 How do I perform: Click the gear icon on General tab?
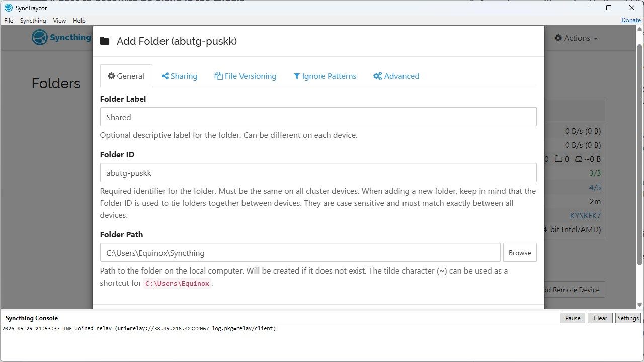[x=111, y=76]
